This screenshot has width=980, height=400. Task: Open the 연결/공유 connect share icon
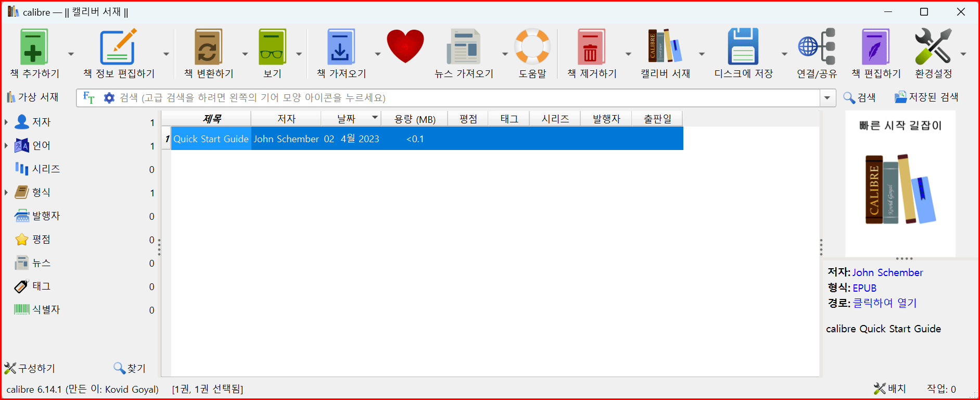817,47
